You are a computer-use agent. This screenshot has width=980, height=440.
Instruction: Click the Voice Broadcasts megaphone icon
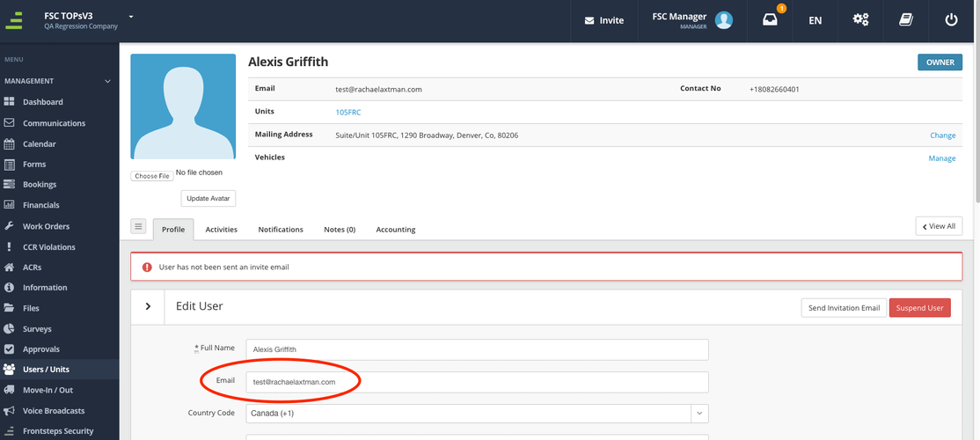click(10, 411)
